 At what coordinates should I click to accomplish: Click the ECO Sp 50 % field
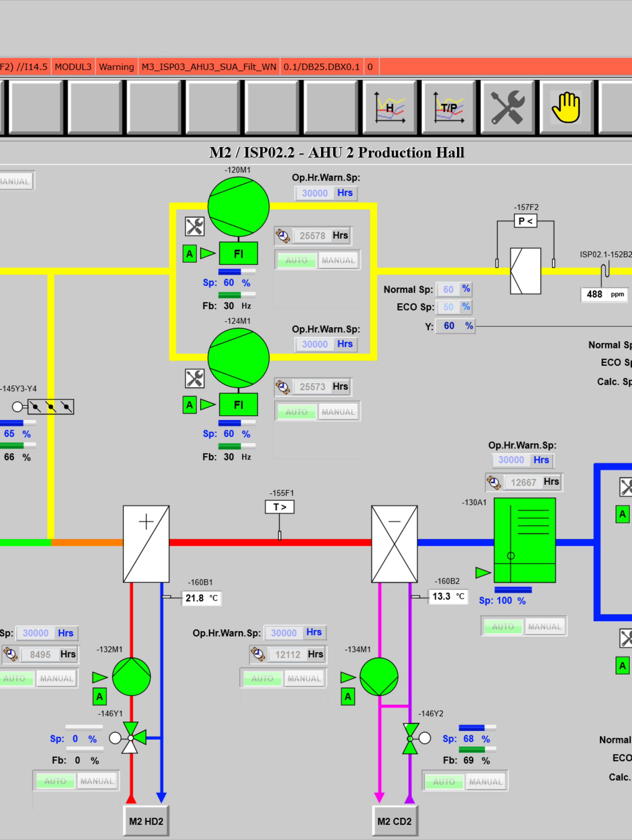pyautogui.click(x=448, y=307)
